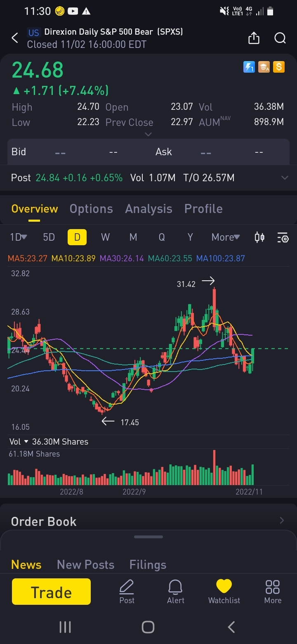Tap the bottom sheet drag handle
Image resolution: width=297 pixels, height=644 pixels.
(x=148, y=537)
